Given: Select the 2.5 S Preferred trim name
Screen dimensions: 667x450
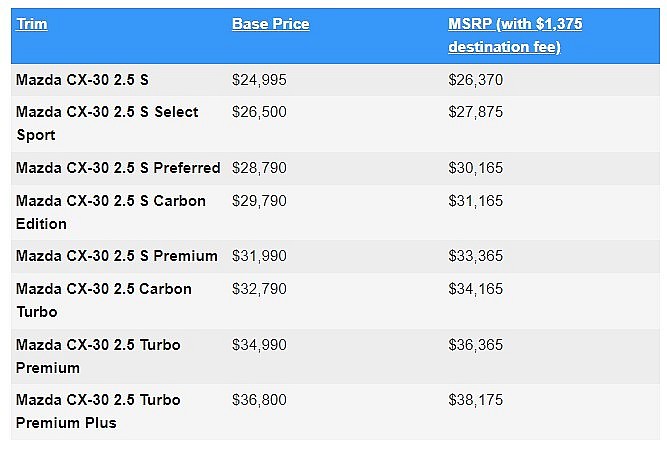Looking at the screenshot, I should click(118, 167).
